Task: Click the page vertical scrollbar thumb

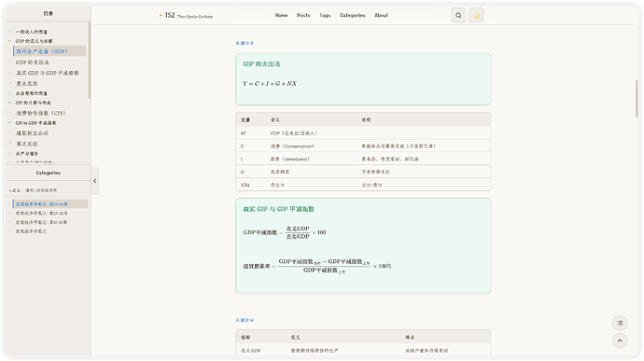Action: pyautogui.click(x=637, y=99)
